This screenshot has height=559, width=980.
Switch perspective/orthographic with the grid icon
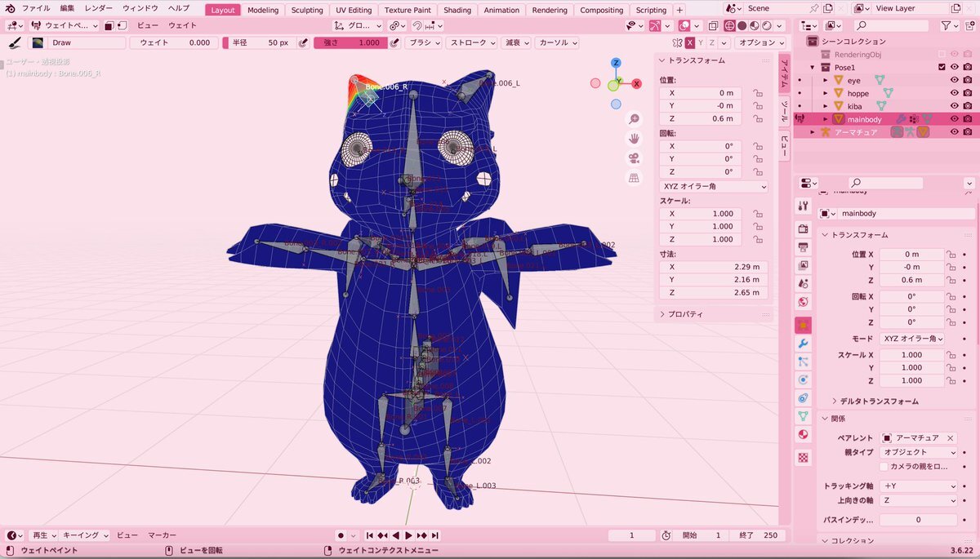click(x=634, y=178)
